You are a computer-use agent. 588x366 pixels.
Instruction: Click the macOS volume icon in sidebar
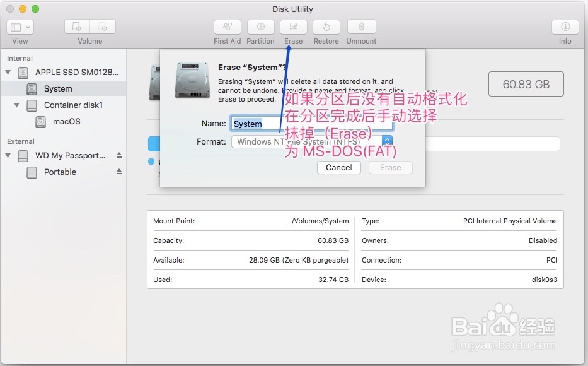click(40, 122)
